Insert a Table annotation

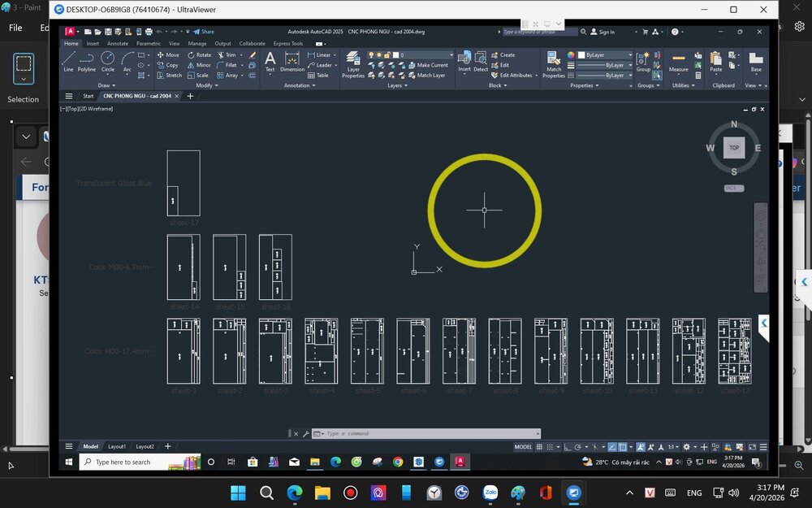tap(318, 75)
